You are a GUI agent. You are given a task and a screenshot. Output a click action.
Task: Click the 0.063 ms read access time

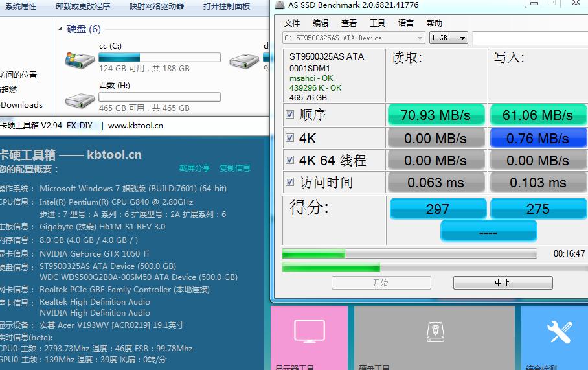click(x=436, y=182)
